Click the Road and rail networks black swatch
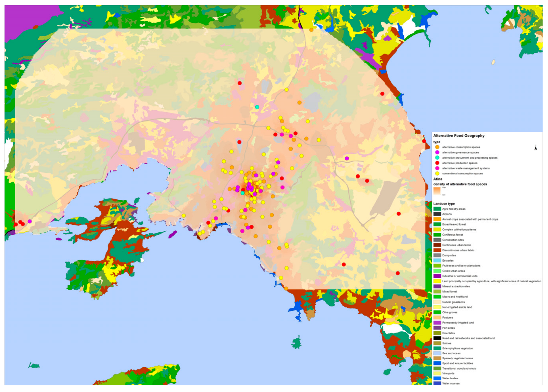548x392 pixels. 437,338
